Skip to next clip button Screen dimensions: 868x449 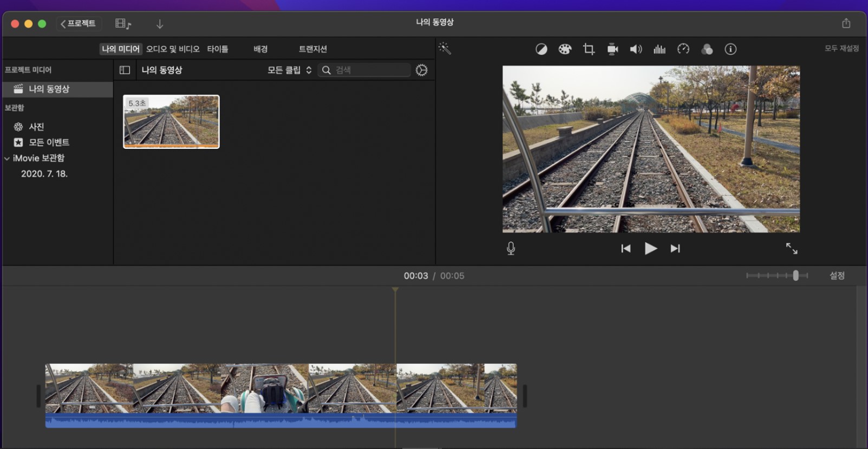675,249
